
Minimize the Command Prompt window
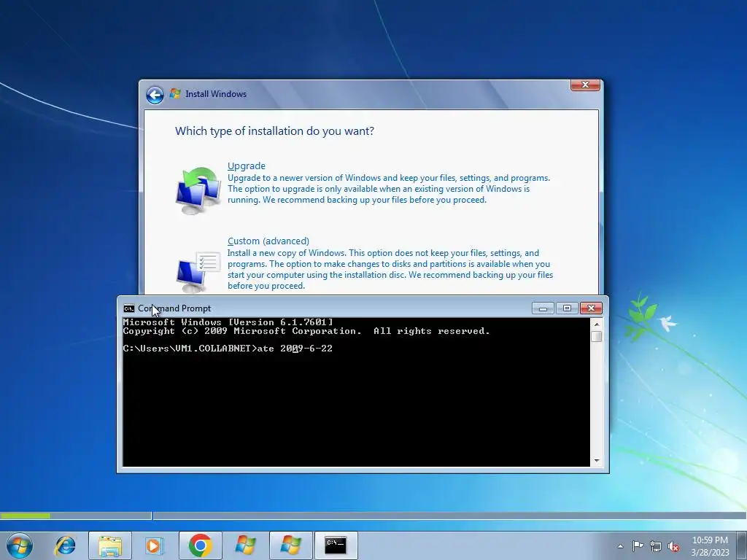click(543, 308)
